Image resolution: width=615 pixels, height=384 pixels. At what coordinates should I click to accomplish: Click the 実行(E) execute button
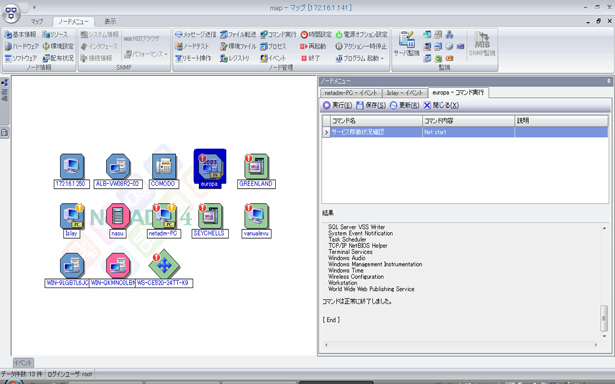338,105
